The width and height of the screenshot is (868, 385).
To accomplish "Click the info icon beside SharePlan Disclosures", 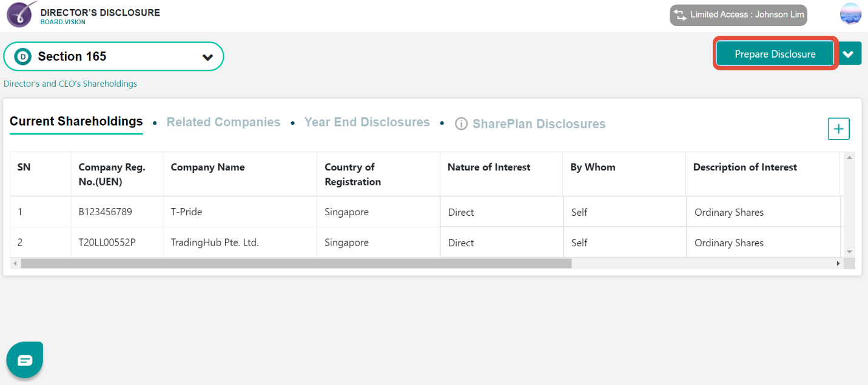I will tap(461, 123).
